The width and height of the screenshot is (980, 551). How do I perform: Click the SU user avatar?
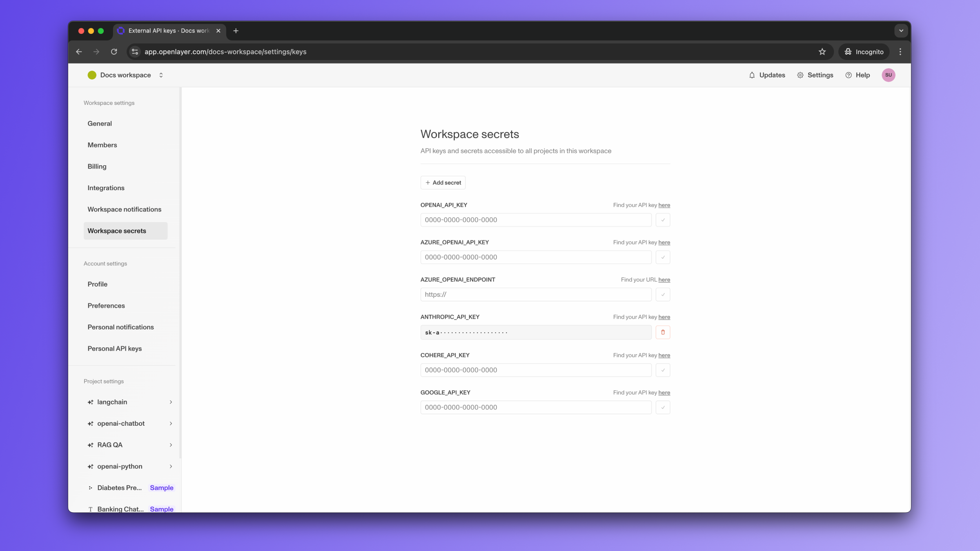[888, 75]
